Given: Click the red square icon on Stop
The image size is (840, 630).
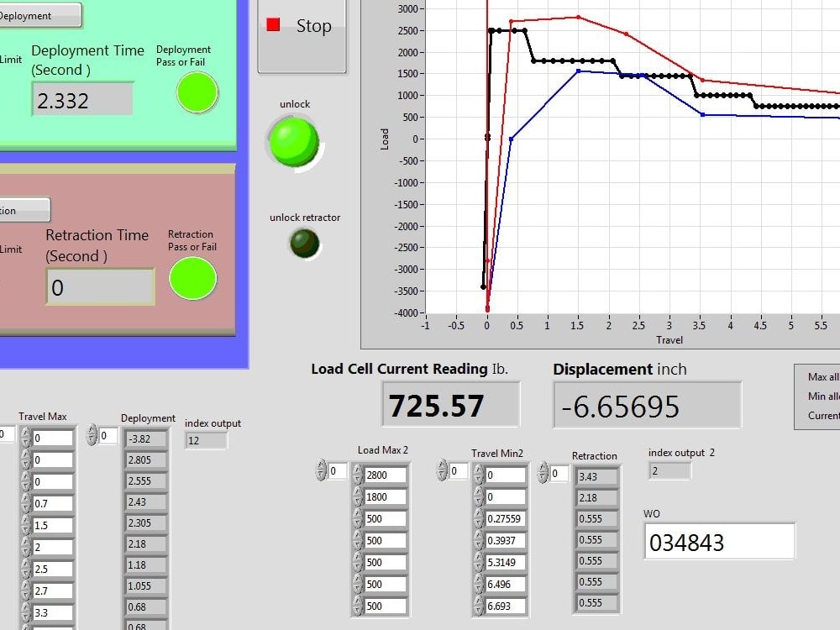Looking at the screenshot, I should tap(273, 24).
